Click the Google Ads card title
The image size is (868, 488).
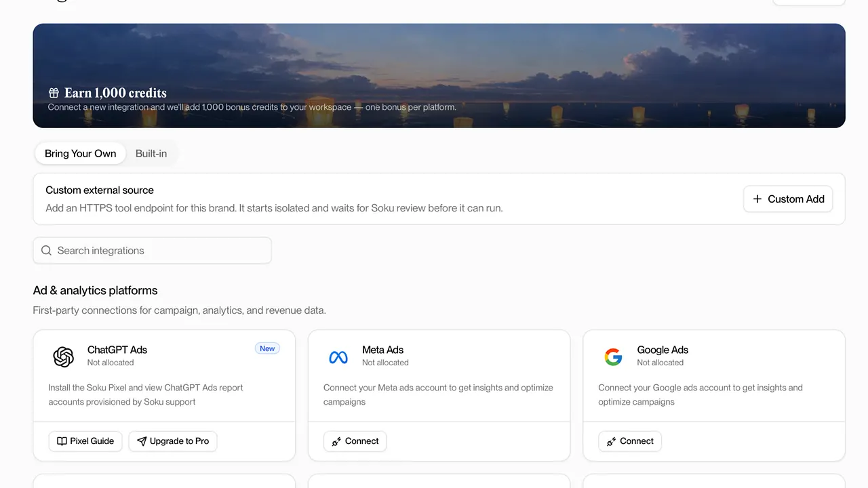(663, 350)
